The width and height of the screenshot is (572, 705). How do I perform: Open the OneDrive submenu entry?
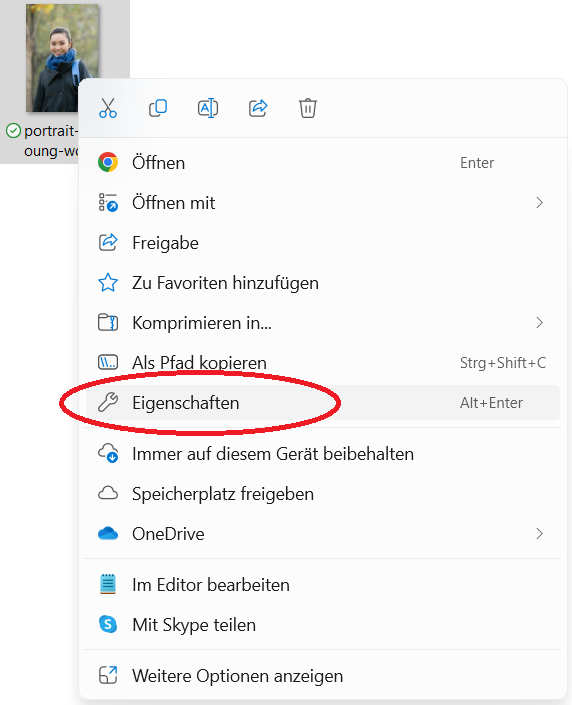(322, 534)
